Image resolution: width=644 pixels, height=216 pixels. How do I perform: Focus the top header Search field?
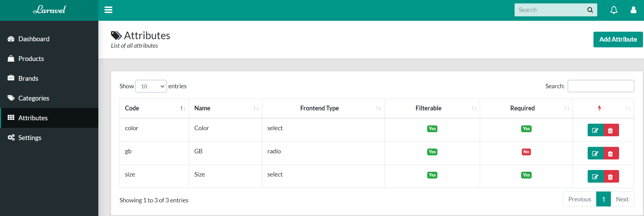point(550,10)
